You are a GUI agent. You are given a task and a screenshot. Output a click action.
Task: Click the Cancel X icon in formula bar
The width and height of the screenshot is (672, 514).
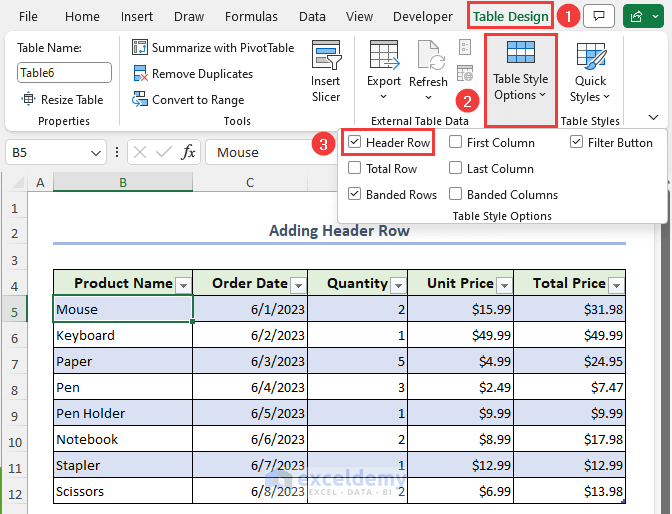pos(140,152)
